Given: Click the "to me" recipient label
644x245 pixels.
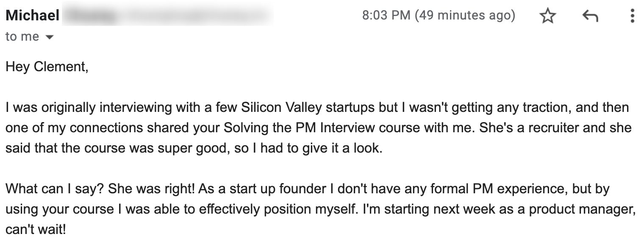Looking at the screenshot, I should point(22,37).
